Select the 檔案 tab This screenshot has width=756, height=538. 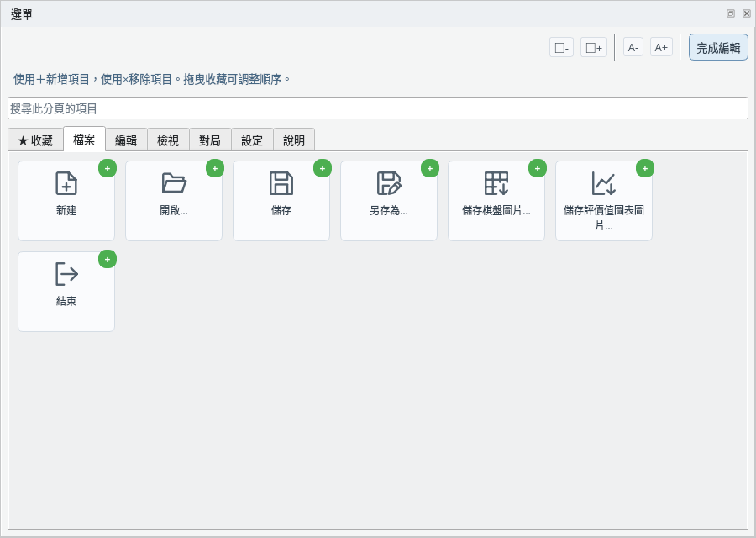(84, 140)
